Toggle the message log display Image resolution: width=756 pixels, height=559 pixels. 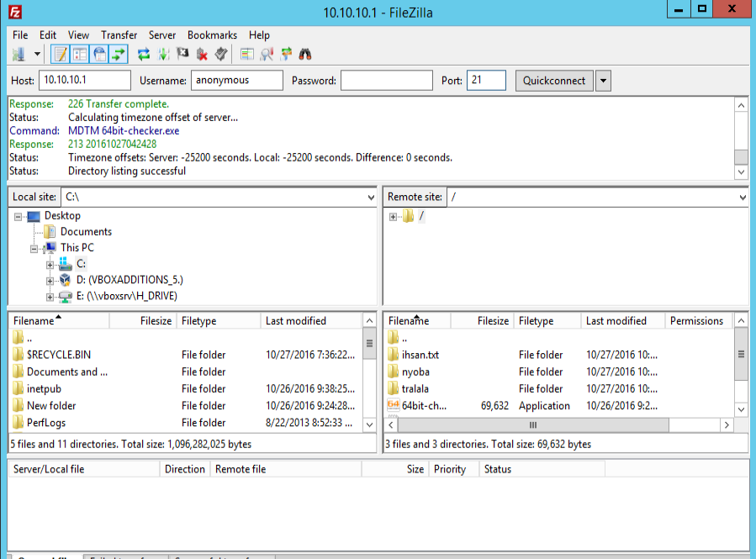[x=61, y=54]
